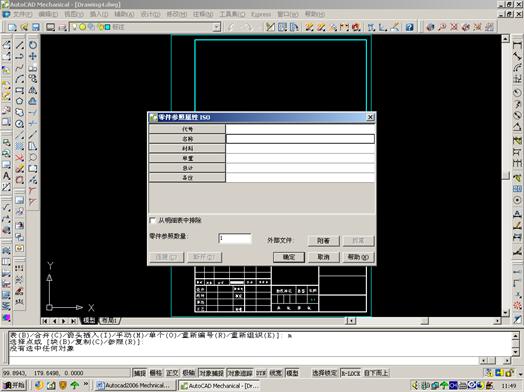The height and width of the screenshot is (392, 524).
Task: Open the Express menu
Action: 261,14
